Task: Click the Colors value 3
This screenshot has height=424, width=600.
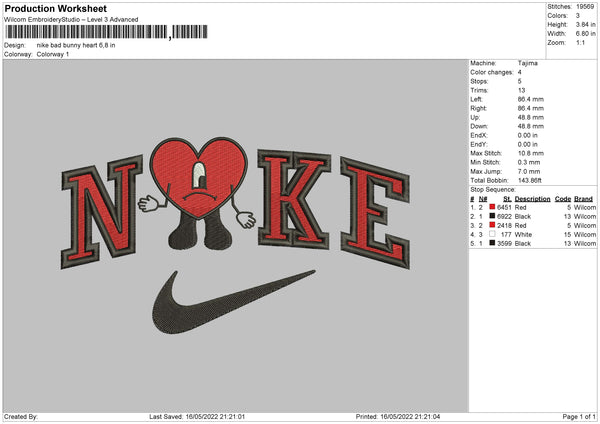Action: pyautogui.click(x=578, y=16)
